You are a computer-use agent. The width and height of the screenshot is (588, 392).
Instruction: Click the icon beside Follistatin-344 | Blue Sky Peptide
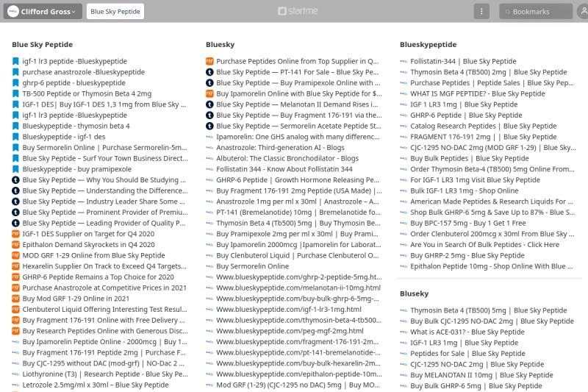(404, 61)
